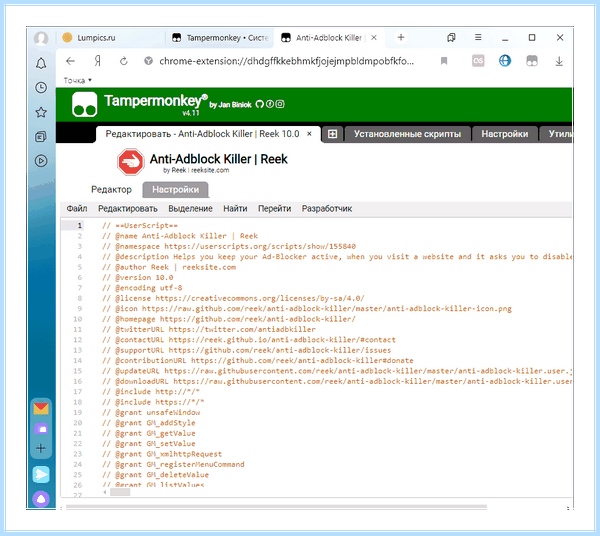Click the Yandex home letter icon
This screenshot has height=536, width=600.
98,61
